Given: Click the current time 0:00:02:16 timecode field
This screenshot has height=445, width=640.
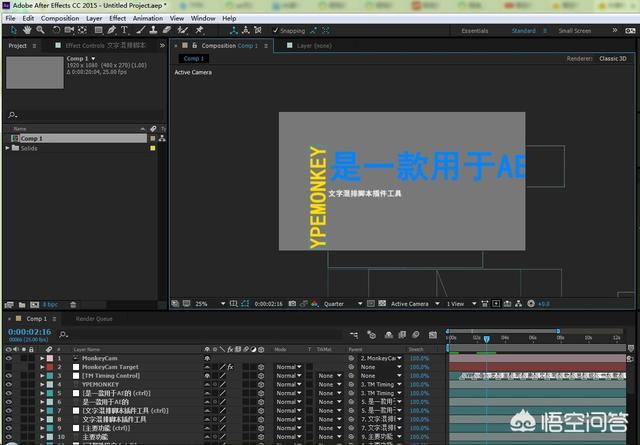Looking at the screenshot, I should [x=30, y=332].
